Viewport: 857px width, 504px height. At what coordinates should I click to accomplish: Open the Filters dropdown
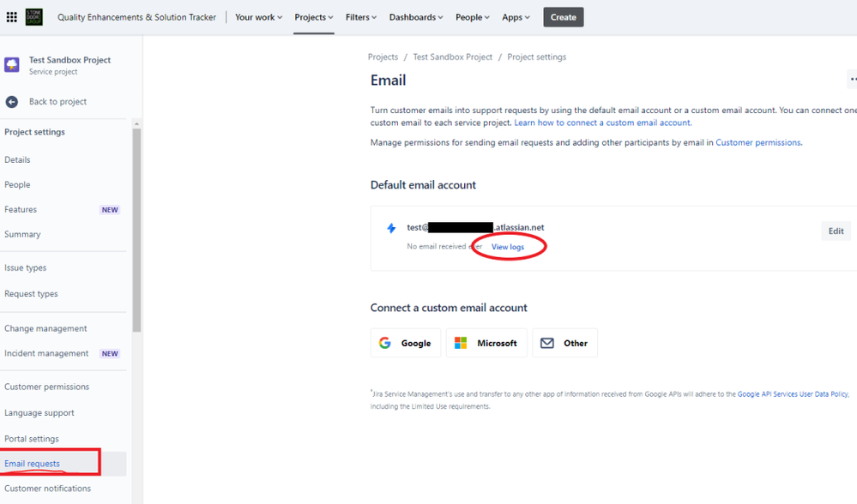click(x=360, y=17)
